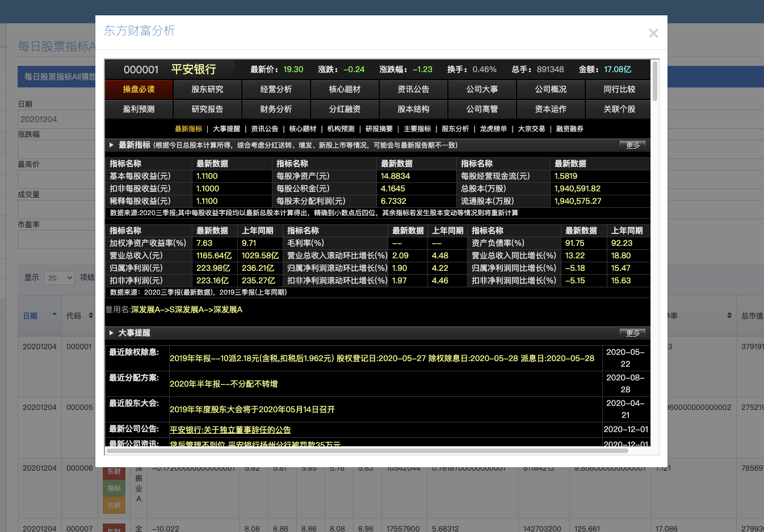Jump to 最新指标 sub-section link
764x532 pixels.
pyautogui.click(x=188, y=129)
